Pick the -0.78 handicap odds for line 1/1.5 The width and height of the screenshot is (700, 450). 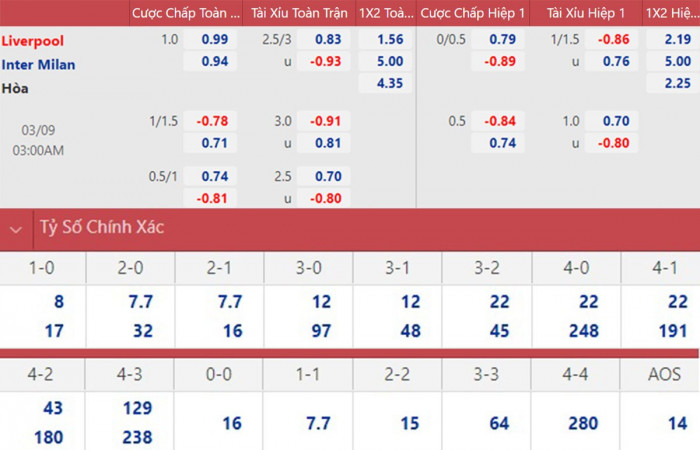point(213,121)
